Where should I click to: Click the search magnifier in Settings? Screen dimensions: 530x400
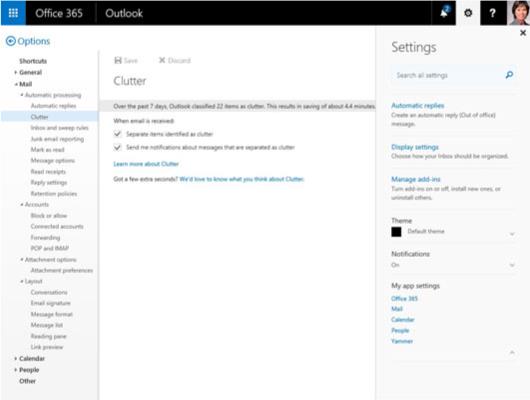click(x=509, y=75)
